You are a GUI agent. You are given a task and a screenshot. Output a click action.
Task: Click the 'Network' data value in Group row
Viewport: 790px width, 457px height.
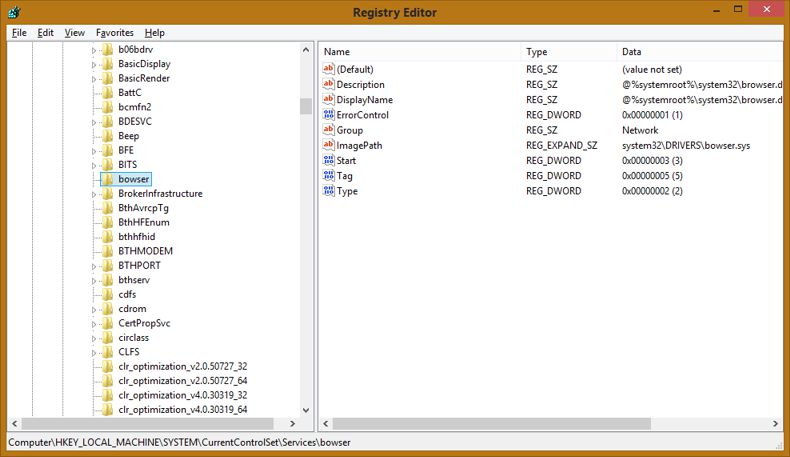tap(640, 130)
